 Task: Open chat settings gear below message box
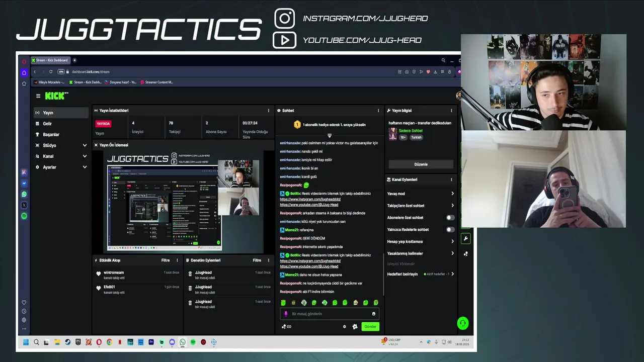[345, 327]
